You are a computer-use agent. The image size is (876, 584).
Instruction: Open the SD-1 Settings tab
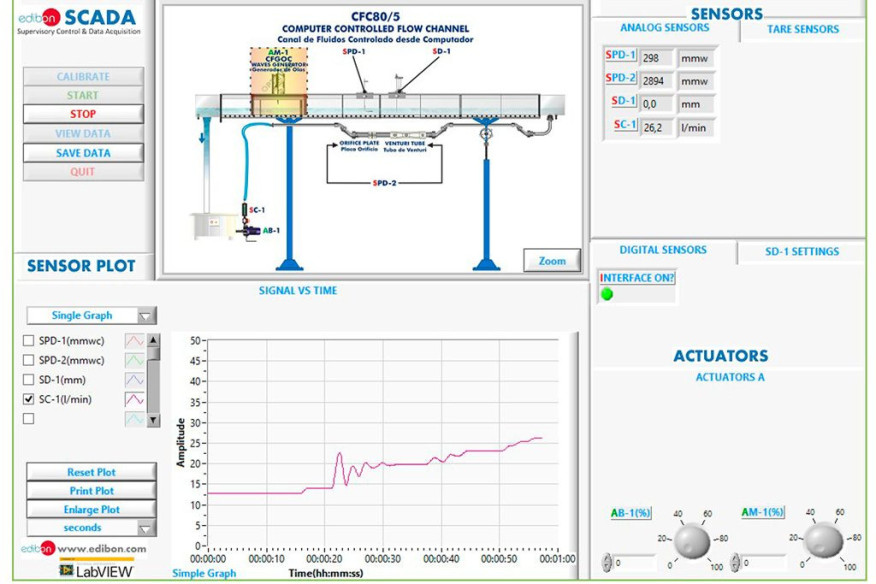point(802,251)
